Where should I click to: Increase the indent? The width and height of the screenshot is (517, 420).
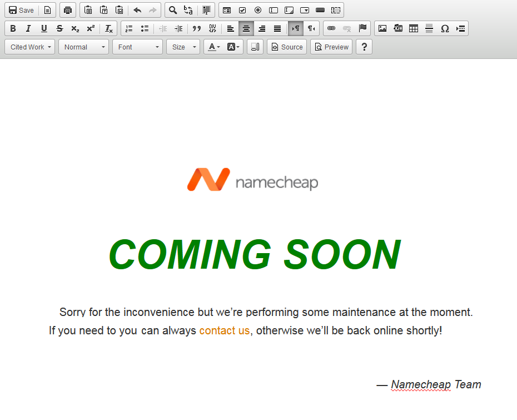point(178,29)
